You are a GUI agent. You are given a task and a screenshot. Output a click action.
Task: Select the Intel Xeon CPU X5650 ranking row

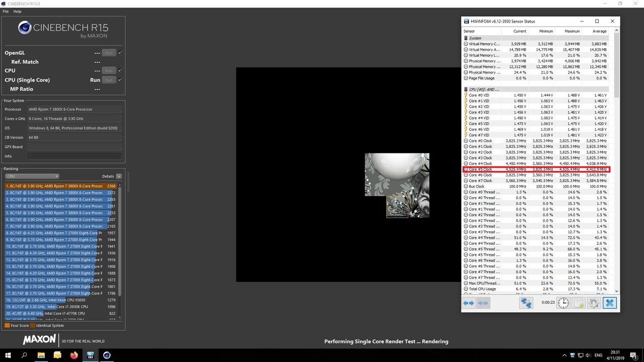61,300
